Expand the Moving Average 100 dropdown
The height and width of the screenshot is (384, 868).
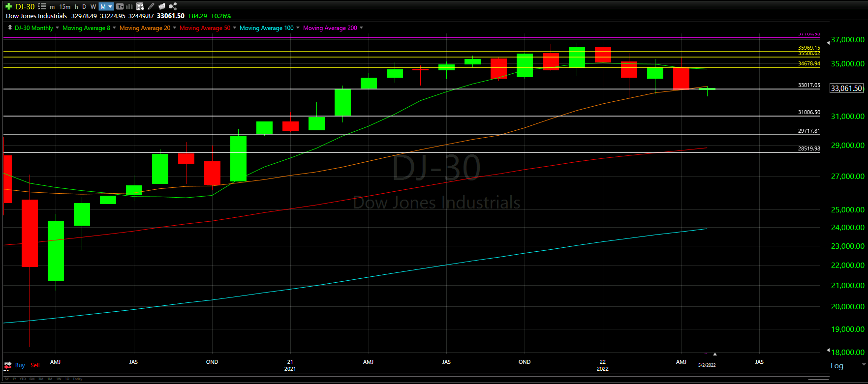[x=298, y=28]
